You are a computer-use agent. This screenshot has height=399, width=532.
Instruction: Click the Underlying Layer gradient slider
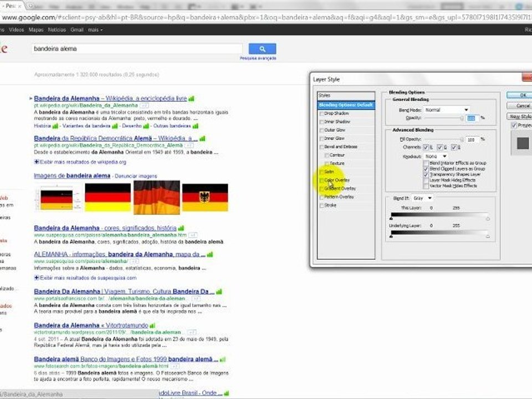439,233
